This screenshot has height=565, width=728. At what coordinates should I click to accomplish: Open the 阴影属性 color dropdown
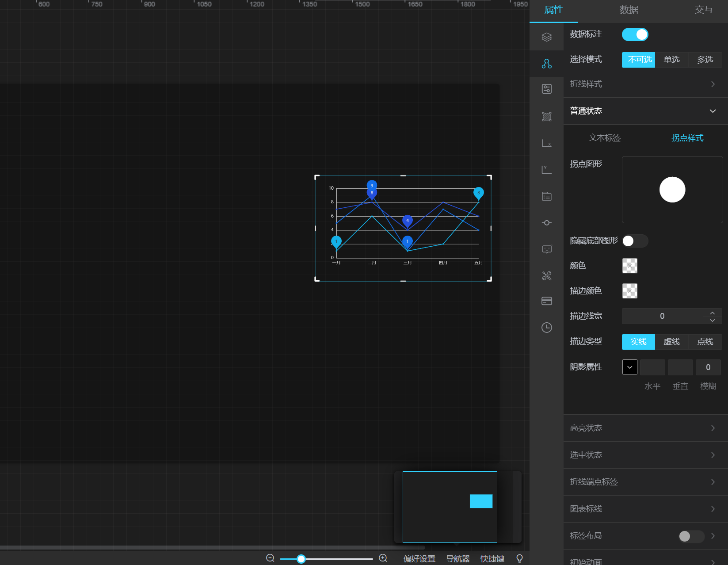[629, 367]
